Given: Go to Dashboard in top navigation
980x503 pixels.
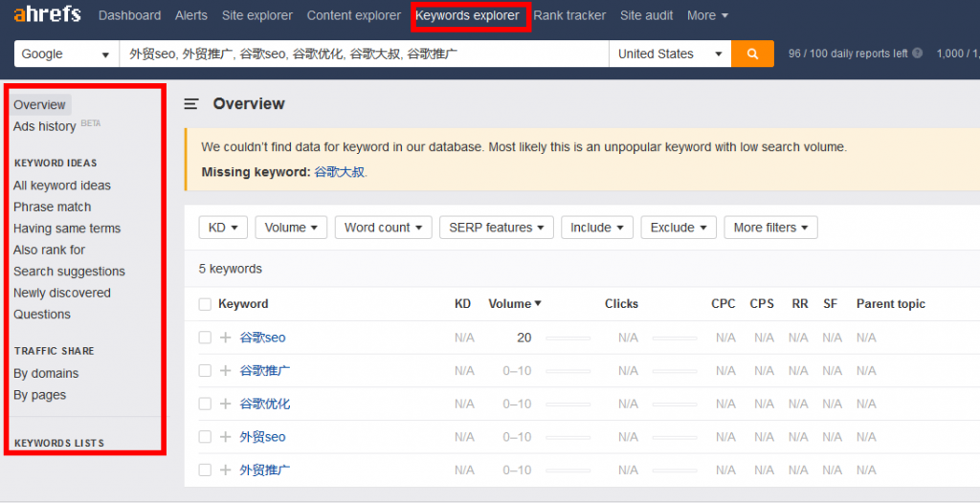Looking at the screenshot, I should (x=129, y=15).
